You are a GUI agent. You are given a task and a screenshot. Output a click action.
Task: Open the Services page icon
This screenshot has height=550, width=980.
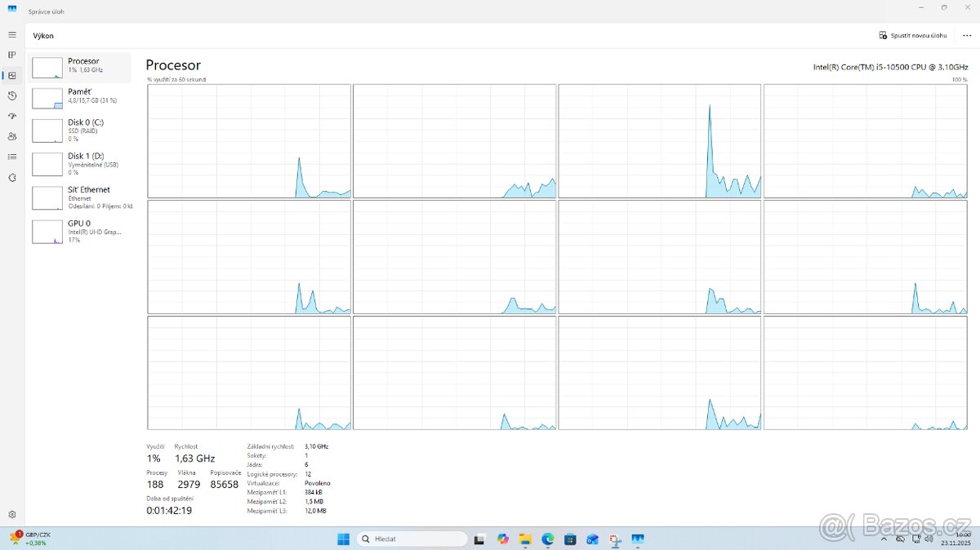pos(11,177)
